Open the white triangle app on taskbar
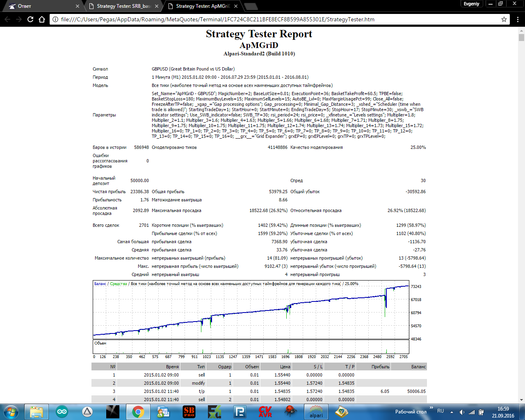This screenshot has width=525, height=420. [87, 411]
